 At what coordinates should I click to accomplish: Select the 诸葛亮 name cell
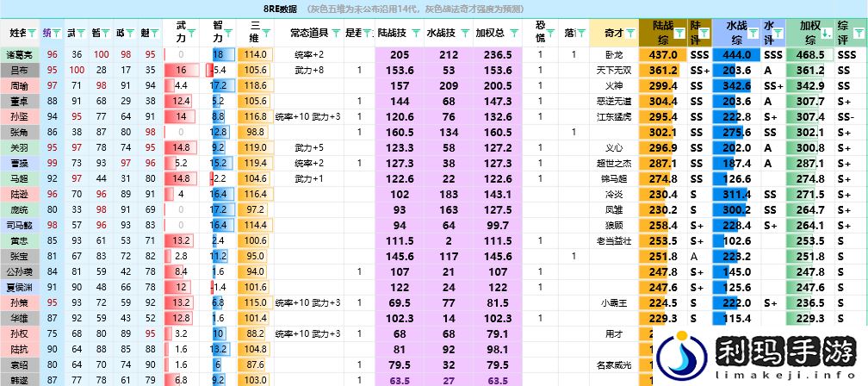pyautogui.click(x=20, y=55)
